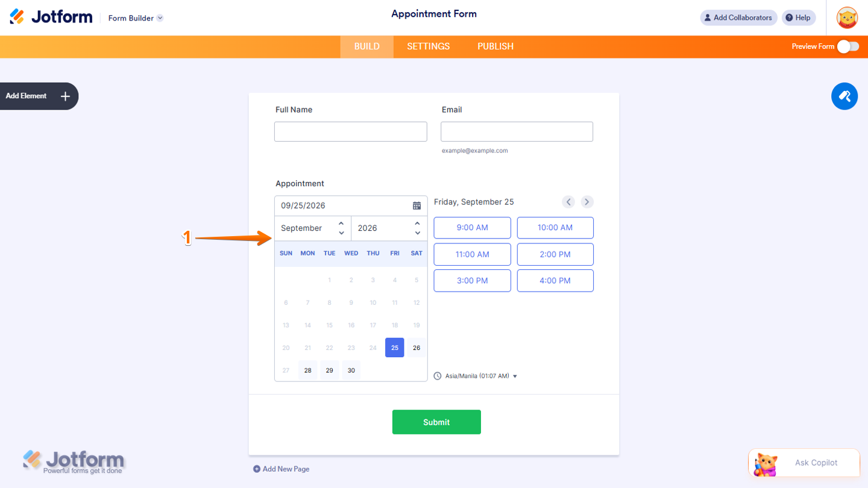Select the 2:00 PM time slot

click(x=555, y=254)
